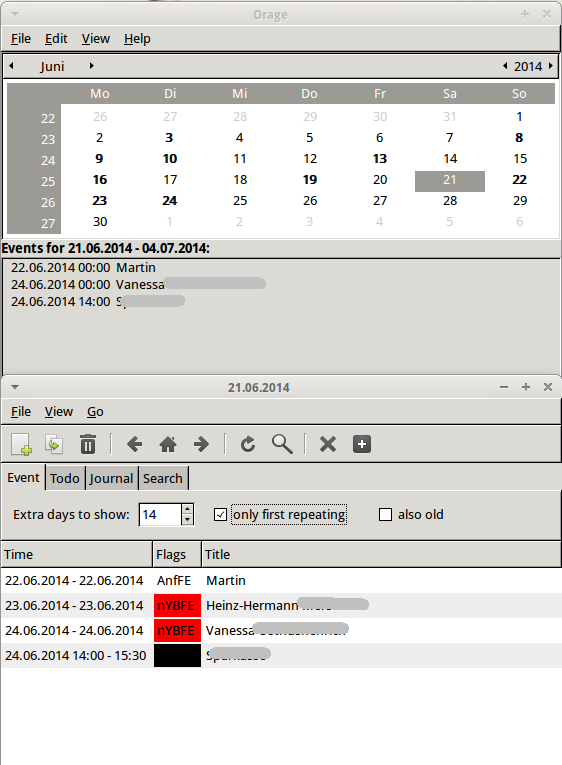Open Go menu in 21.06.2014 window
This screenshot has height=765, width=562.
tap(95, 412)
